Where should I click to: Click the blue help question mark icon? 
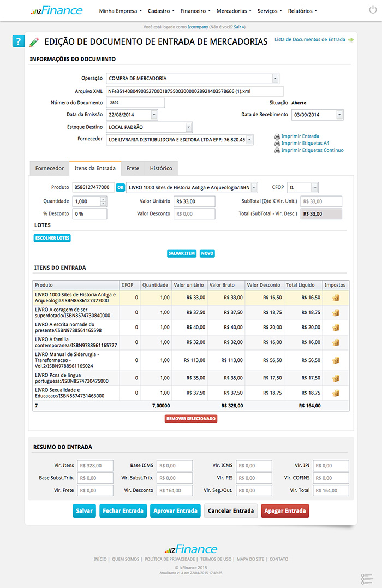(x=18, y=41)
